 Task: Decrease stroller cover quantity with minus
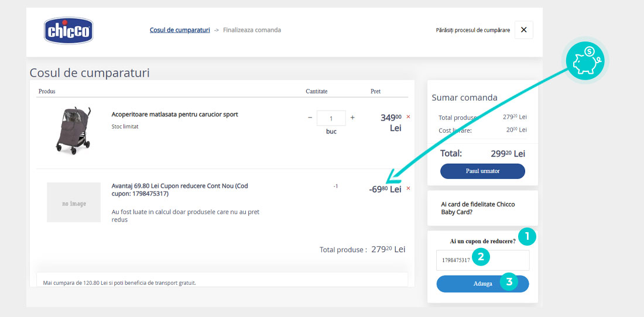pos(310,118)
